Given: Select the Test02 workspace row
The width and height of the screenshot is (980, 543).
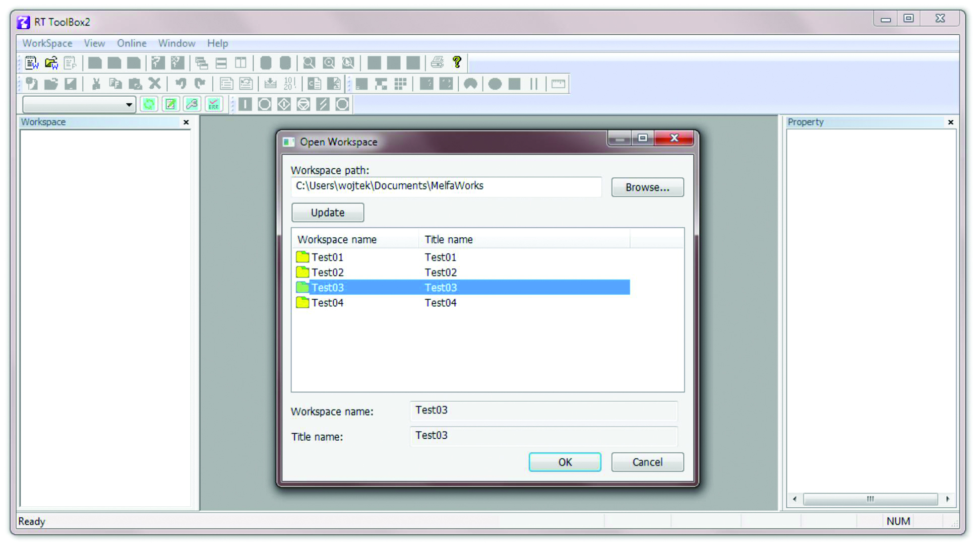Looking at the screenshot, I should point(462,272).
